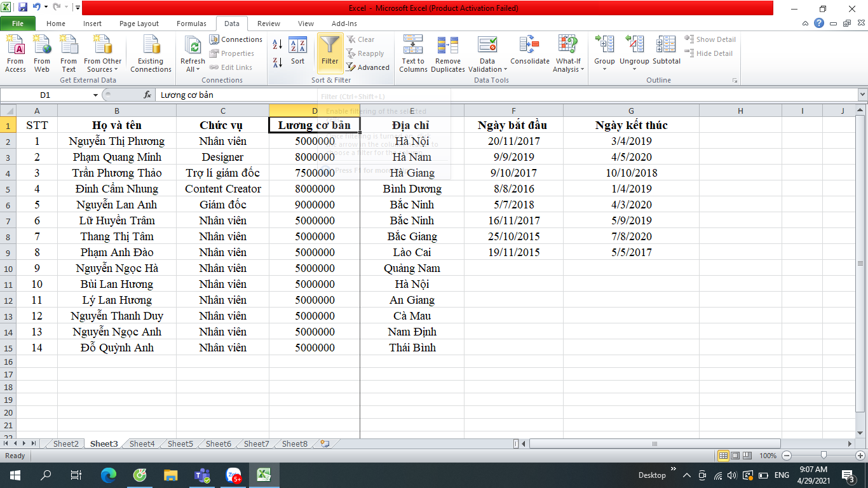Viewport: 868px width, 488px height.
Task: Switch to Page Layout view in status bar
Action: click(x=735, y=456)
